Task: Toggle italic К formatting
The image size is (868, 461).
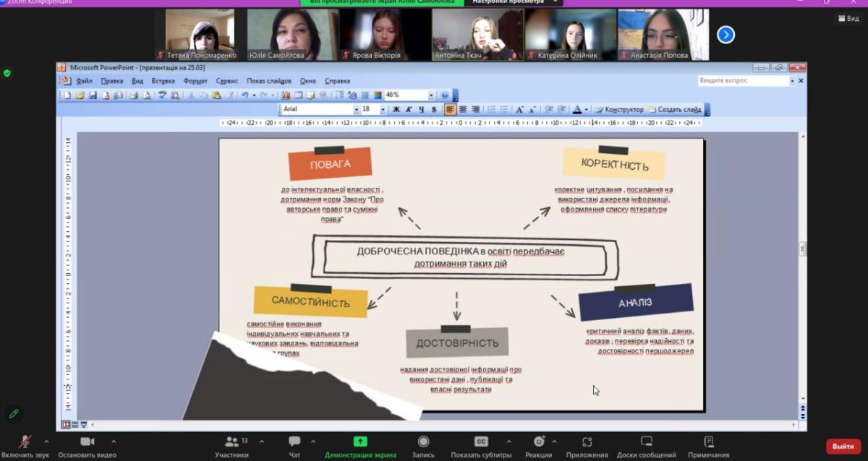Action: click(409, 110)
